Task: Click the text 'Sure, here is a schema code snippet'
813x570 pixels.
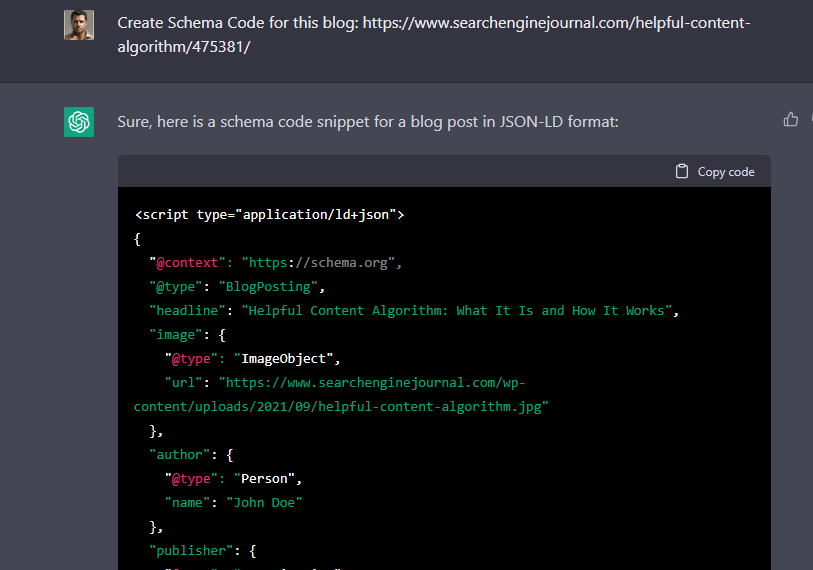Action: click(x=253, y=122)
